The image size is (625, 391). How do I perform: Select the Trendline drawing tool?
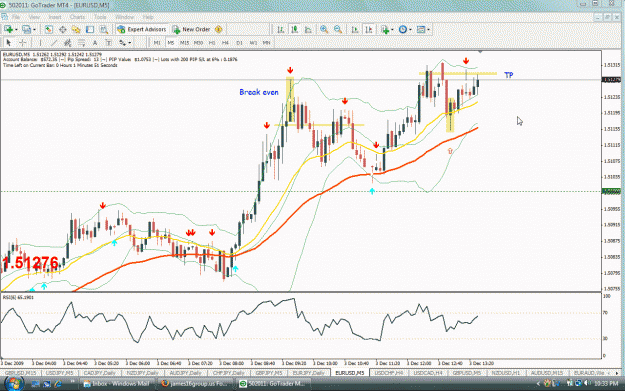54,43
